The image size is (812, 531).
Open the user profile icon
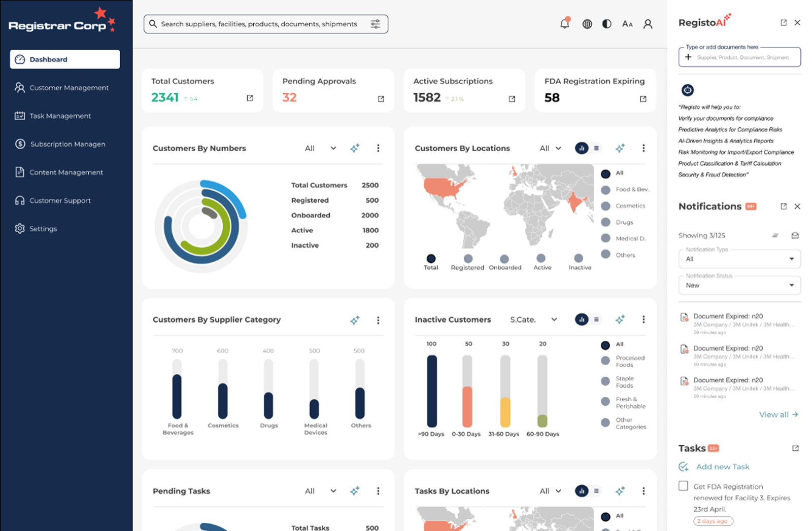[x=648, y=24]
